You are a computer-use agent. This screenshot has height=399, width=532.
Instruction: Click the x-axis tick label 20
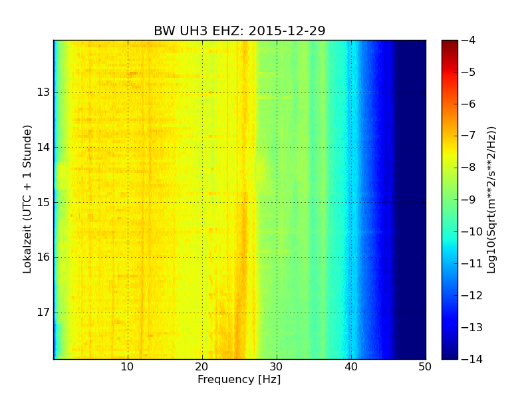tap(202, 367)
